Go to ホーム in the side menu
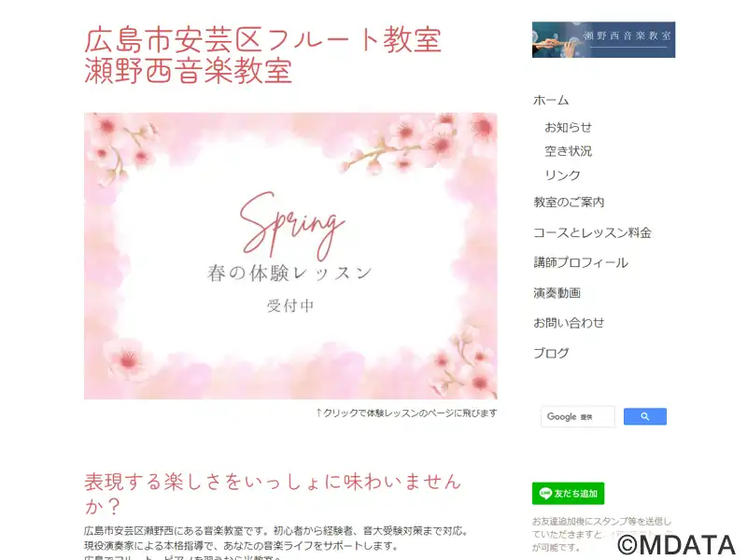747x560 pixels. (x=551, y=101)
